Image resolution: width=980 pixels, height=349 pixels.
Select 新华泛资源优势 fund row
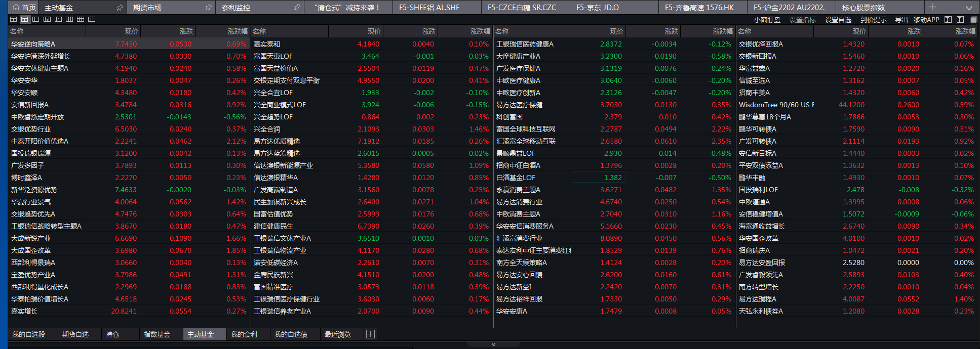coord(129,190)
